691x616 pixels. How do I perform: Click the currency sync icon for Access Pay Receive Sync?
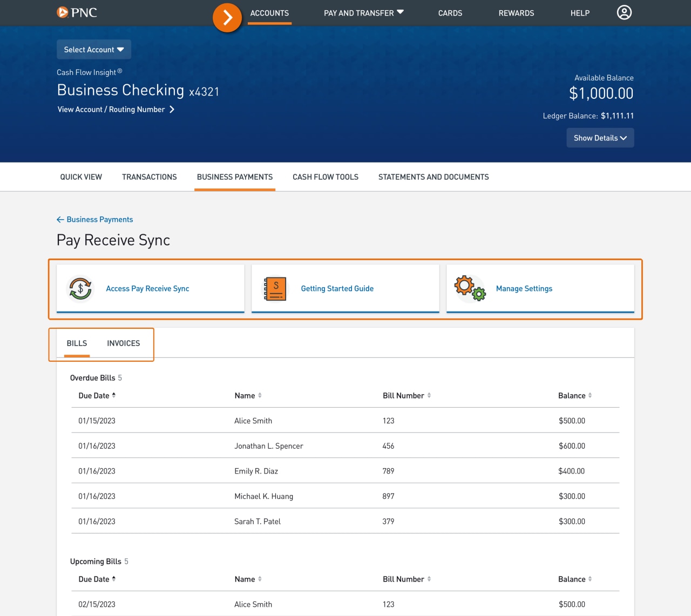80,288
